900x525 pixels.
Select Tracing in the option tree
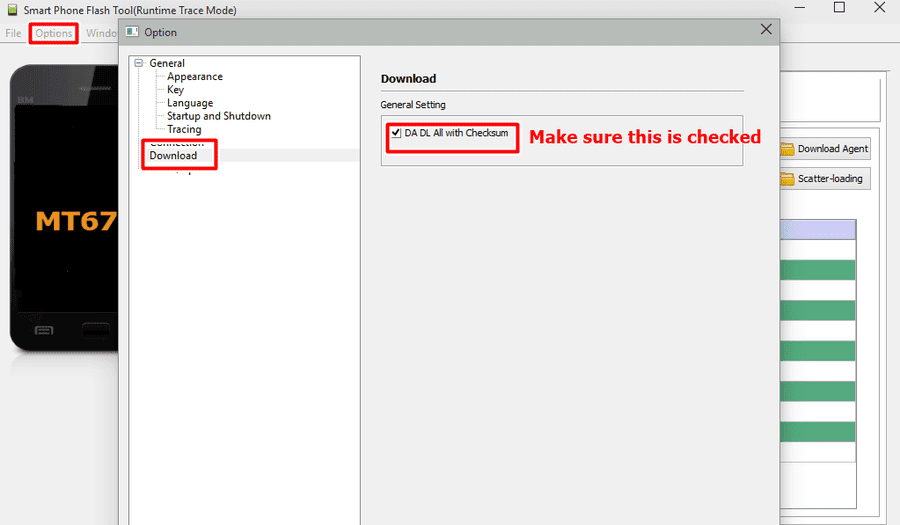[x=184, y=129]
